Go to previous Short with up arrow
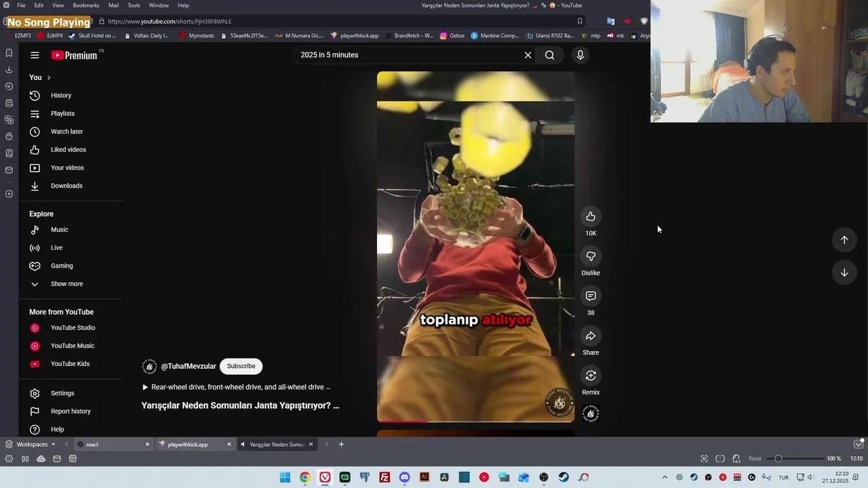The height and width of the screenshot is (488, 868). [844, 239]
